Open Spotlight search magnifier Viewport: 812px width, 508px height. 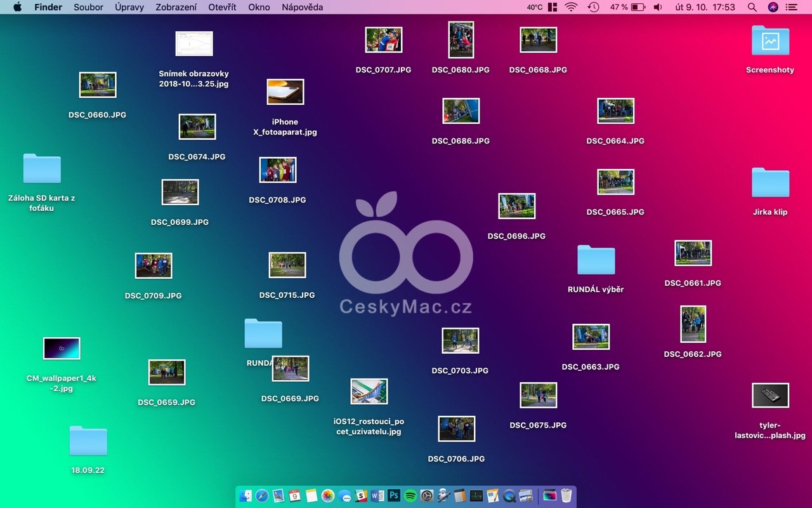coord(752,7)
